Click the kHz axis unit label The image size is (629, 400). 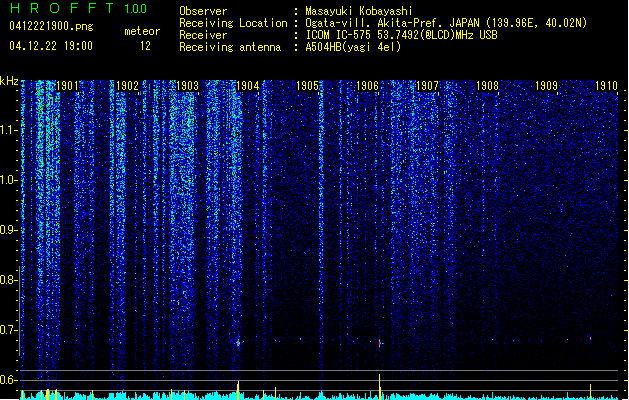point(9,81)
